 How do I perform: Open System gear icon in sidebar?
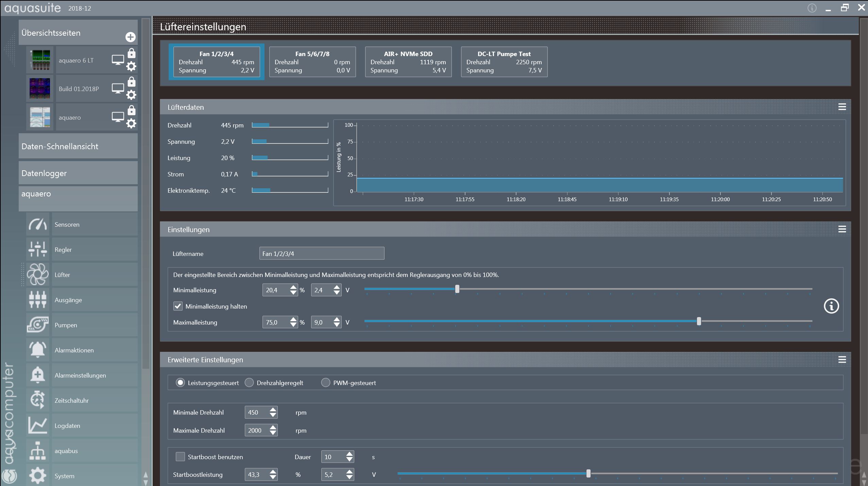38,475
